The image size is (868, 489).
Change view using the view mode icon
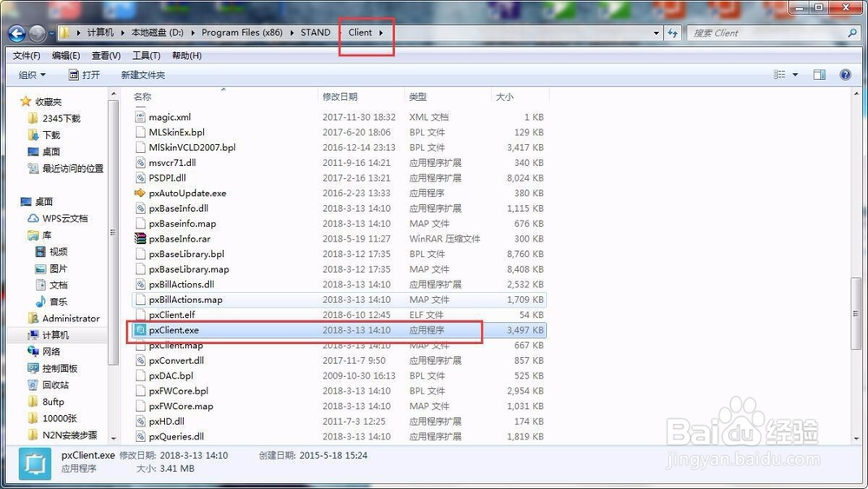779,75
